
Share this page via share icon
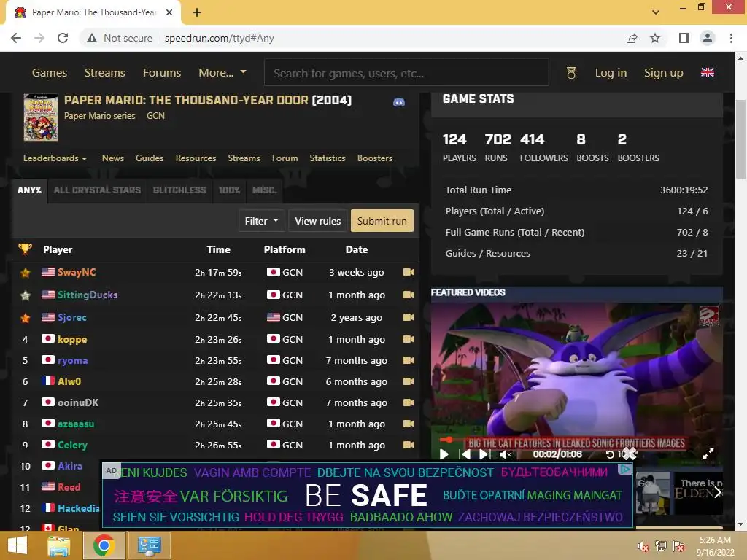[x=632, y=38]
